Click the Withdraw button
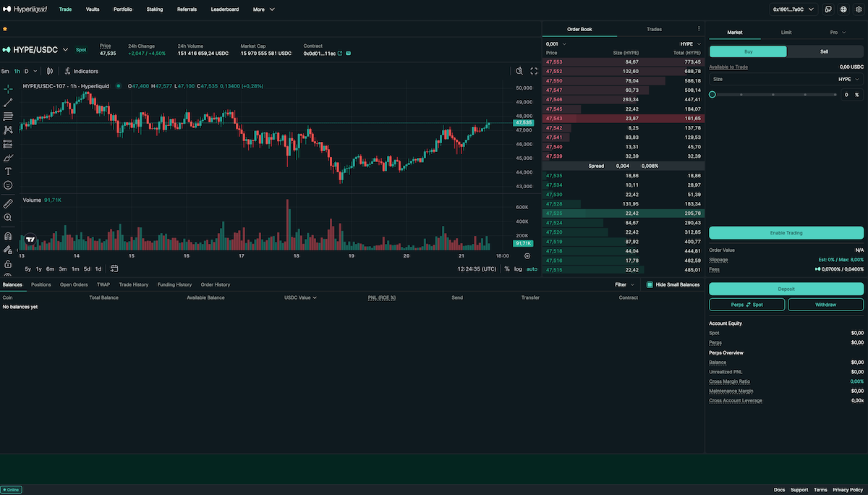 tap(825, 305)
